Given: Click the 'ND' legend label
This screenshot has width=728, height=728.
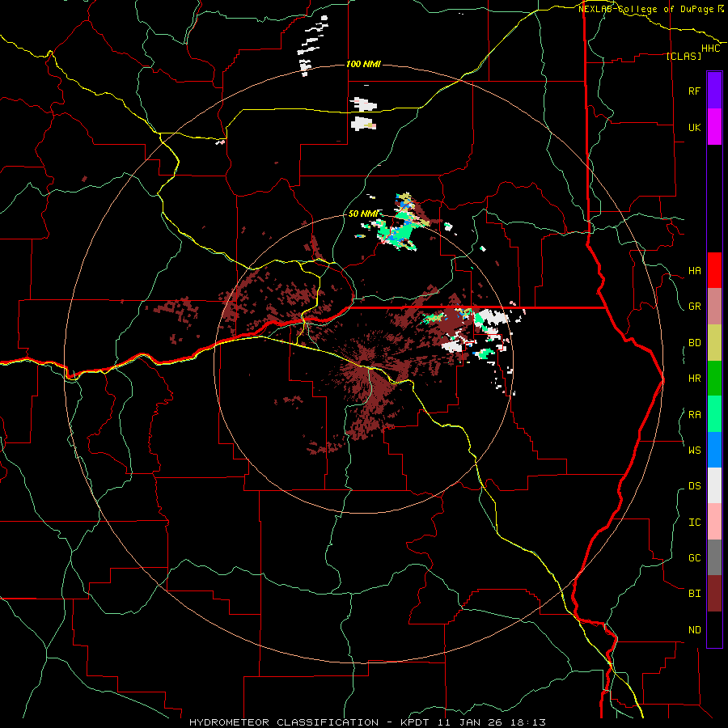Looking at the screenshot, I should click(x=694, y=630).
